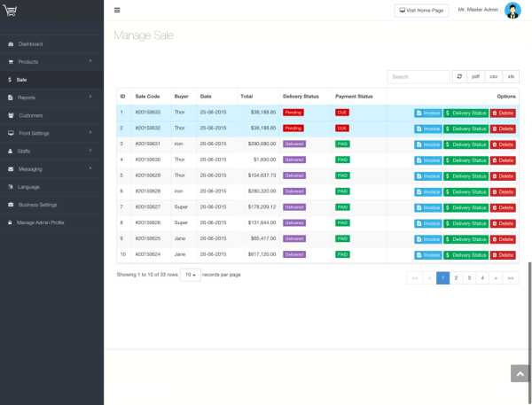Viewport: 532px width, 405px height.
Task: Update Delivery Status for sale #20150624
Action: tap(465, 255)
